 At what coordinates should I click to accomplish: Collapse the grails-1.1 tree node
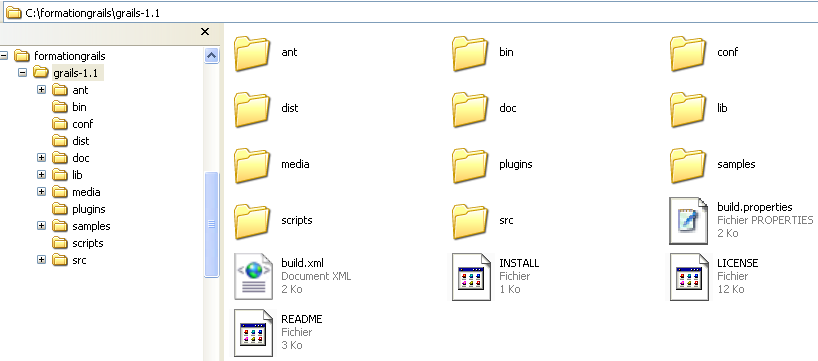(22, 72)
